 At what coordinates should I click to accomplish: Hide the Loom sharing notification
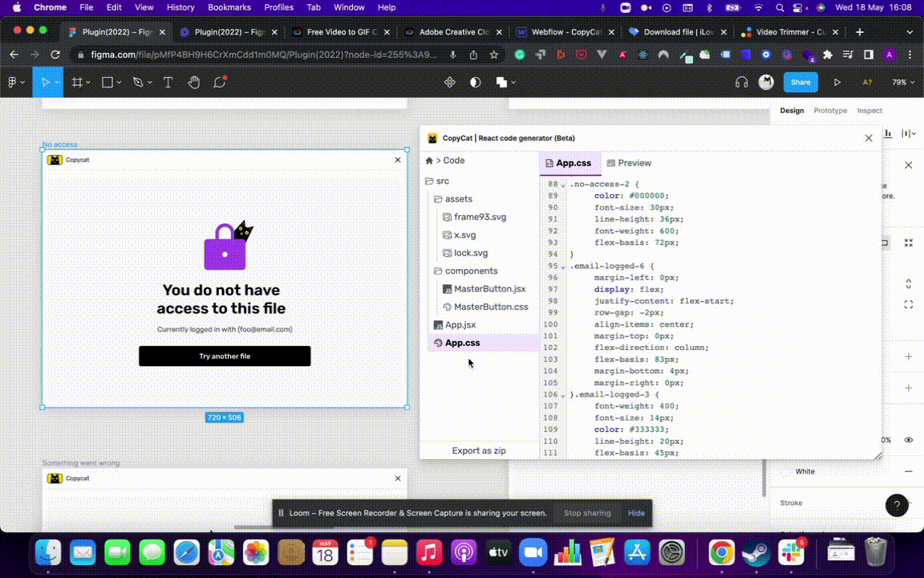point(636,513)
